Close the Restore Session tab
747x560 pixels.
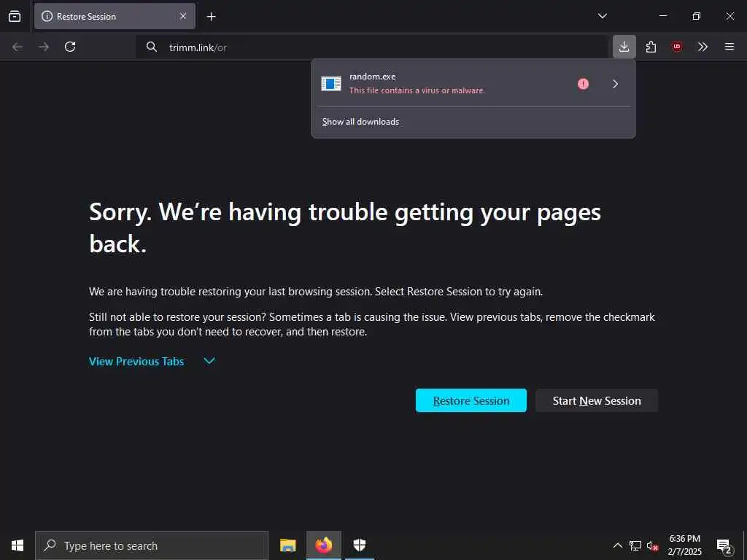click(183, 16)
